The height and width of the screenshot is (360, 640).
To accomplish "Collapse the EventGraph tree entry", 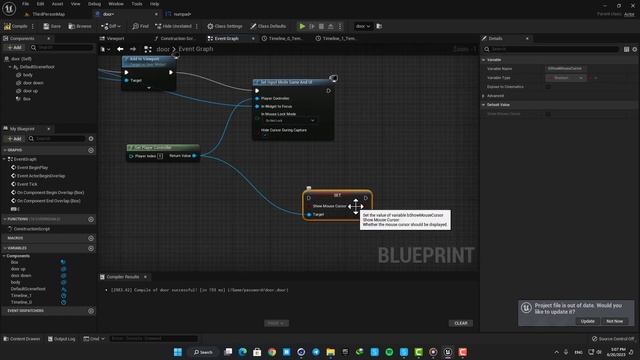I will [x=4, y=159].
